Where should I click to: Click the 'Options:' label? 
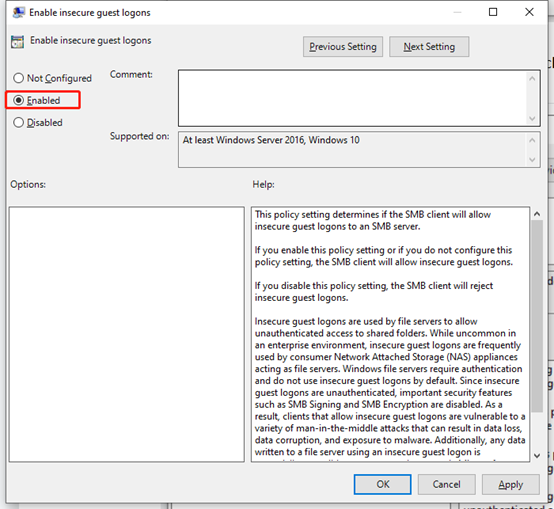[x=28, y=184]
